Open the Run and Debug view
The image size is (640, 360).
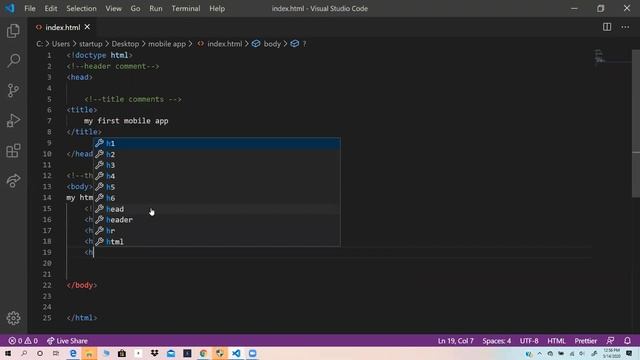(x=13, y=121)
